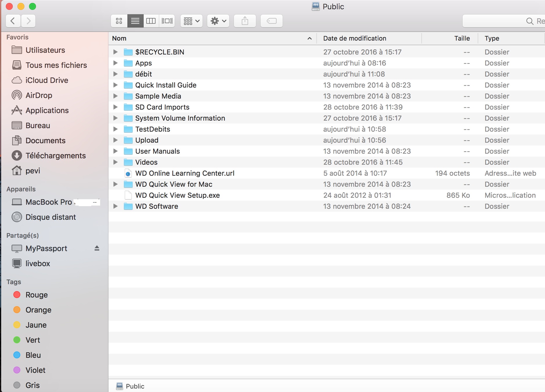Expand the TestDebits folder
Image resolution: width=545 pixels, height=392 pixels.
click(x=116, y=129)
